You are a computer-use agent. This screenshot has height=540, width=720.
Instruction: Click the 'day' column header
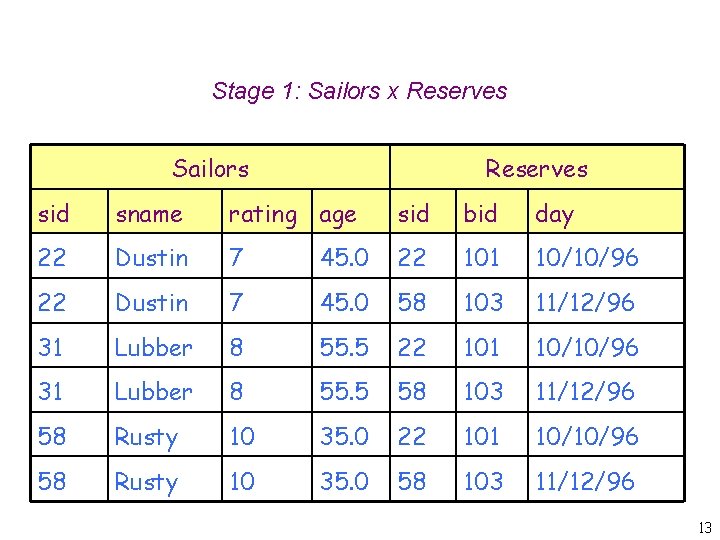[x=555, y=214]
